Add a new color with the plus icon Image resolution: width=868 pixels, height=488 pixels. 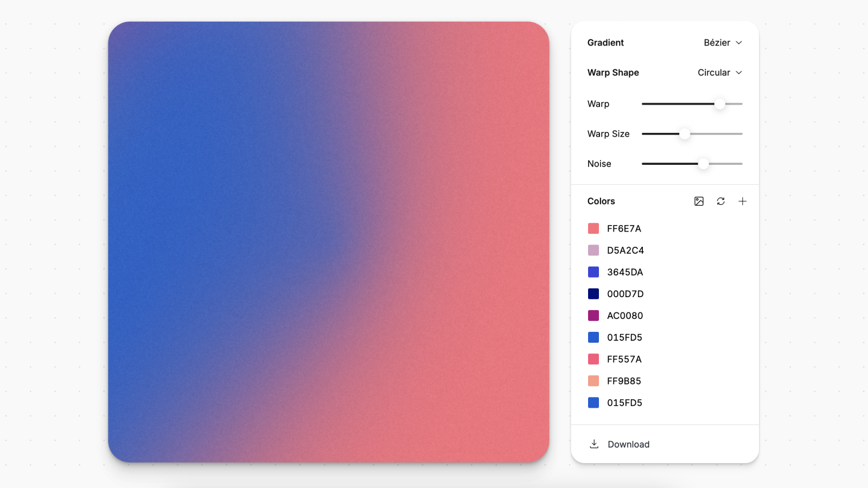pos(742,201)
